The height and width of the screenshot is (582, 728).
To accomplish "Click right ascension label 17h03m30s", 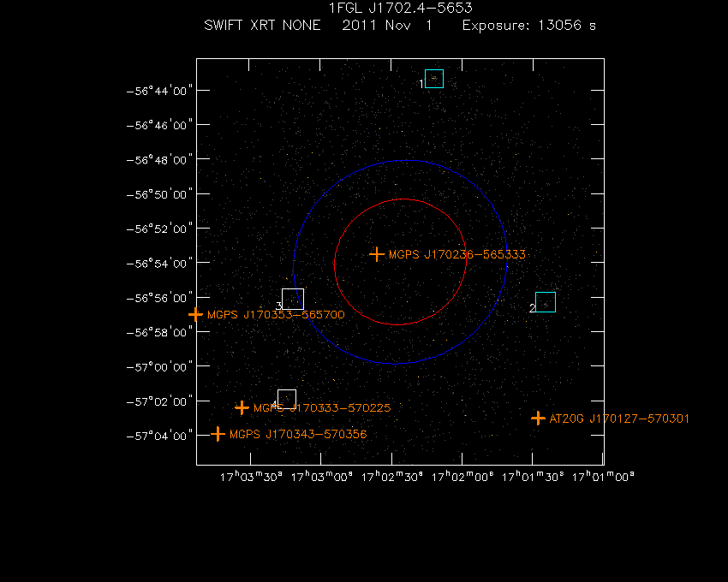I will pos(251,477).
